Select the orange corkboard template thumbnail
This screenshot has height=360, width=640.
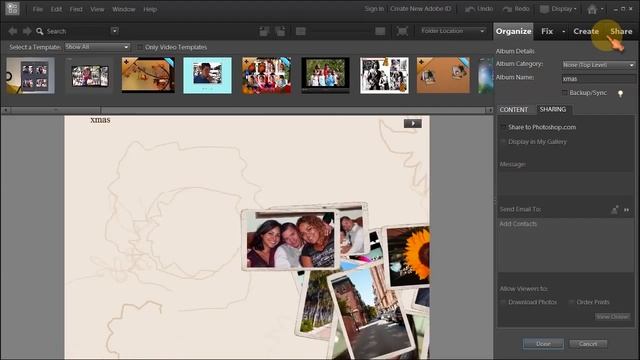pyautogui.click(x=443, y=76)
